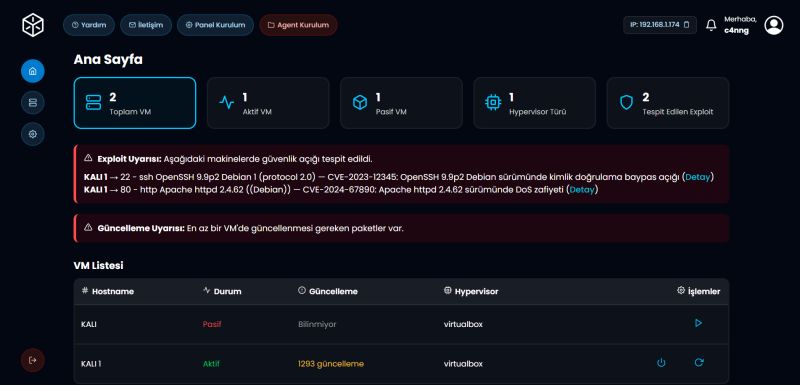Open the Home sidebar icon
This screenshot has height=385, width=800.
pyautogui.click(x=33, y=71)
